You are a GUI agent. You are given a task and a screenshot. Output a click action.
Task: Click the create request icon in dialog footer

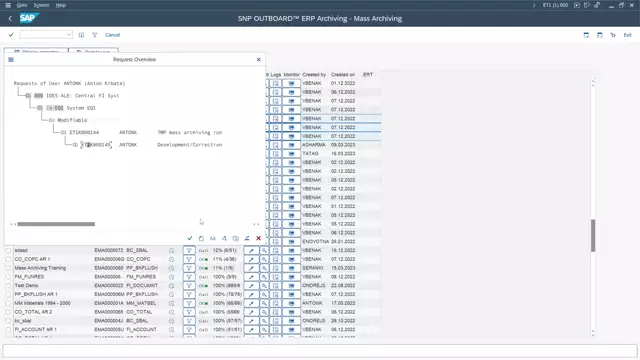coord(201,238)
